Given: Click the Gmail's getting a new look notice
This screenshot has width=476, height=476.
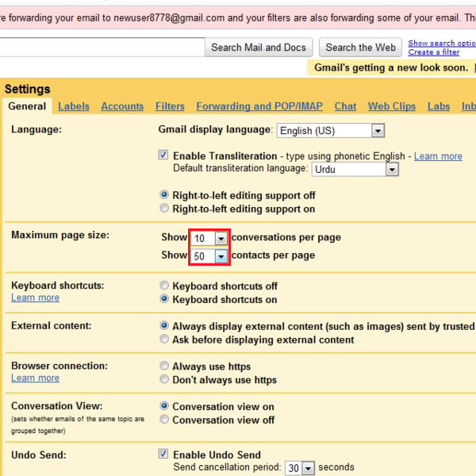Looking at the screenshot, I should coord(392,67).
